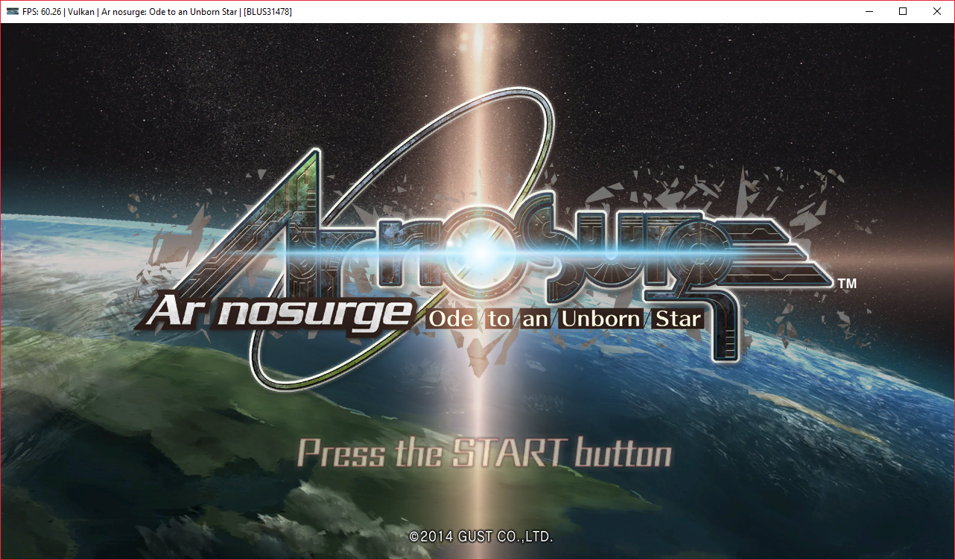Click the word "Ode" in the subtitle

pos(452,319)
